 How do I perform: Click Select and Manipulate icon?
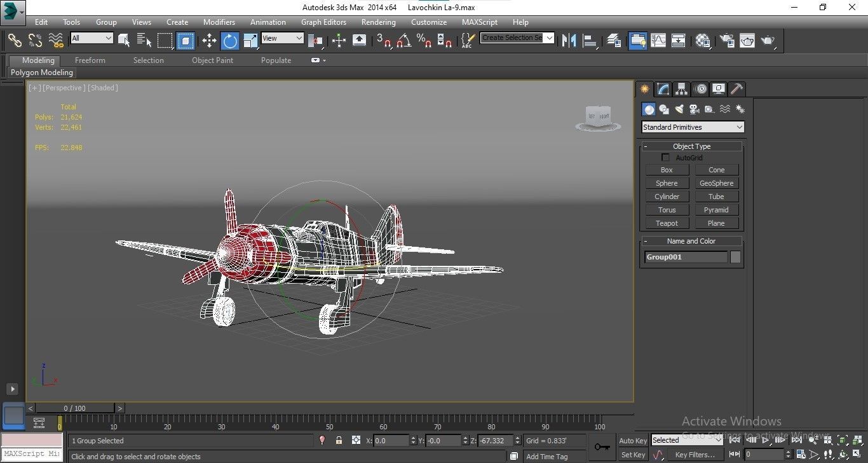pyautogui.click(x=339, y=41)
